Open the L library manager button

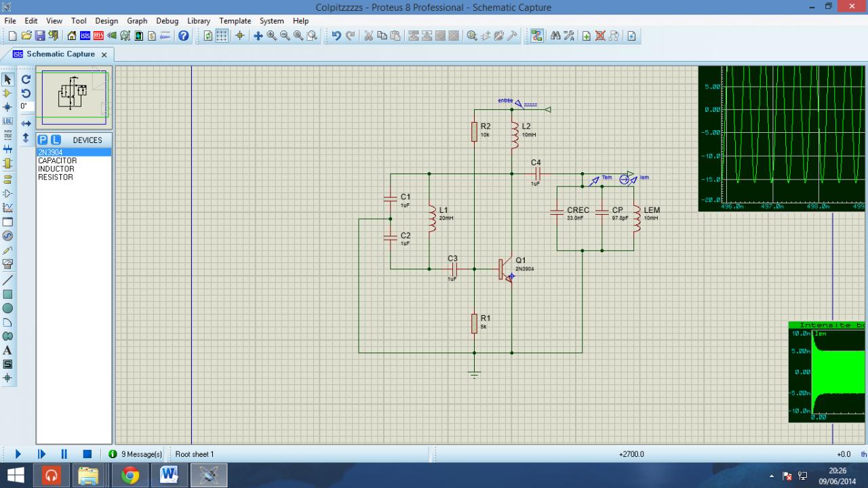[x=56, y=140]
